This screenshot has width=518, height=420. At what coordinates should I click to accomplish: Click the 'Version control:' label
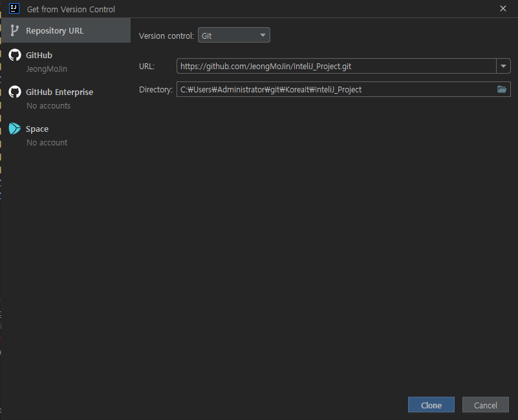pyautogui.click(x=166, y=36)
